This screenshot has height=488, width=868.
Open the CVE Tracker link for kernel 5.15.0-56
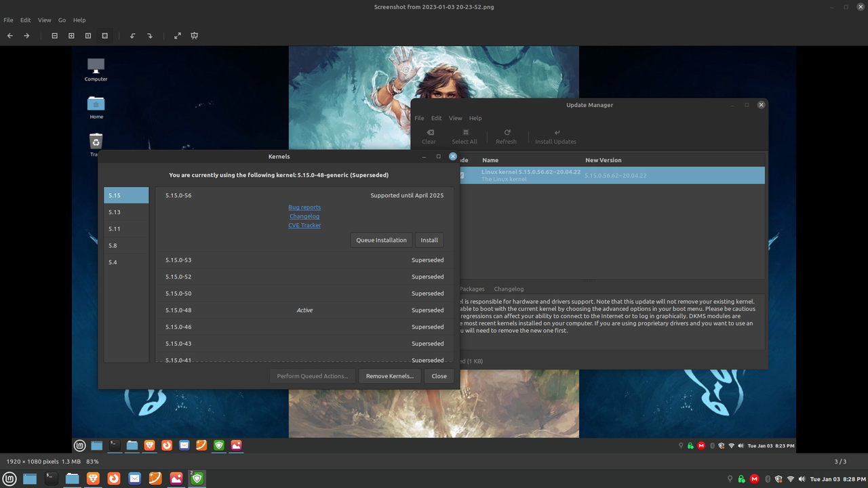304,225
